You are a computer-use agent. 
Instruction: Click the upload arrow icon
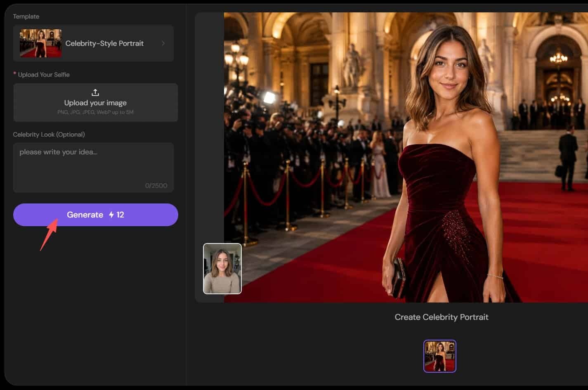click(x=95, y=92)
